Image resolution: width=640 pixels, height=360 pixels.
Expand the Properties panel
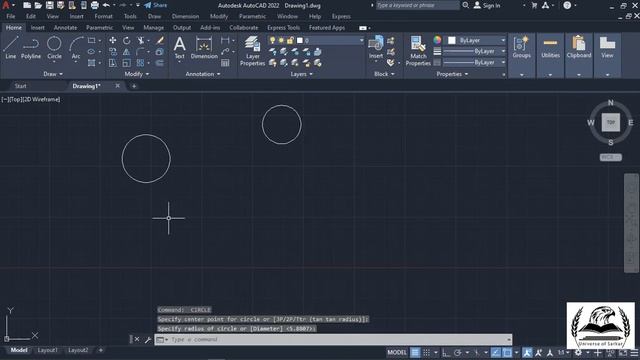pyautogui.click(x=452, y=74)
